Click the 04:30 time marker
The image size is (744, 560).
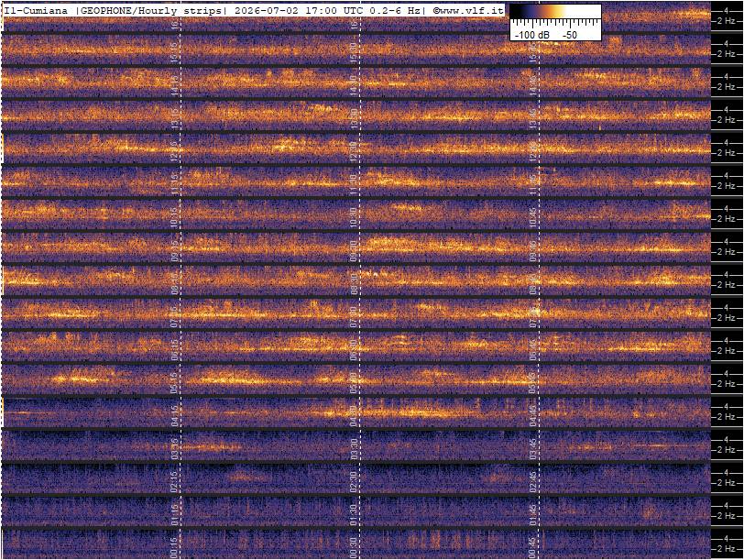pyautogui.click(x=354, y=416)
